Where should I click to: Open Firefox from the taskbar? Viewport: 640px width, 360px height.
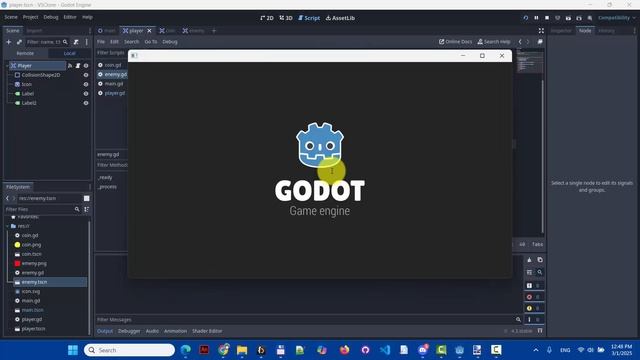344,350
